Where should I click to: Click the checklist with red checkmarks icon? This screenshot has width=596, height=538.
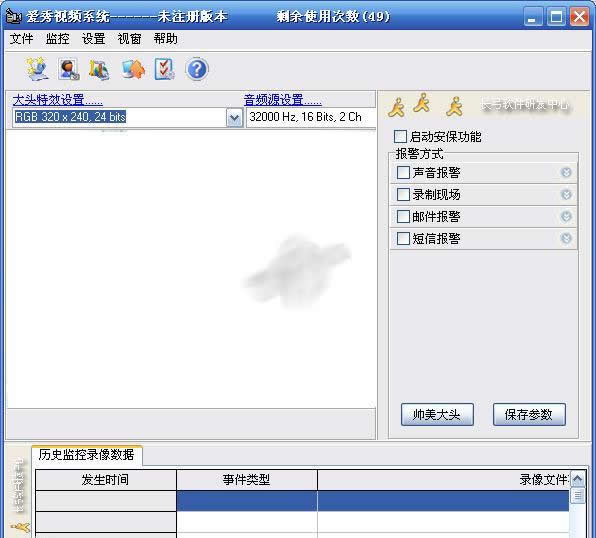[165, 69]
